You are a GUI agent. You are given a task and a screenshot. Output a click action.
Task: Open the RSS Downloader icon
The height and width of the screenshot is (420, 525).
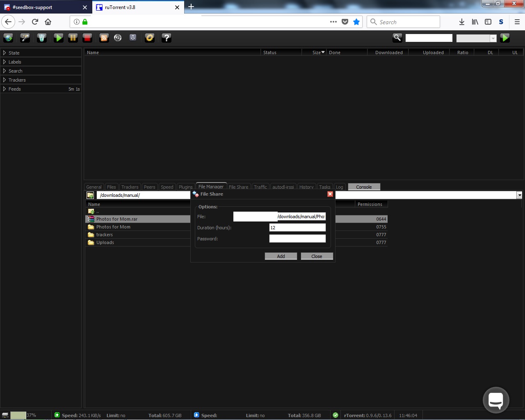[x=104, y=38]
